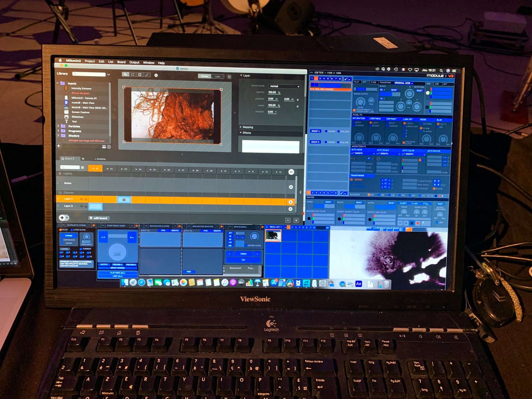This screenshot has height=399, width=532.
Task: Open the blend mode dropdown set to normal
Action: tap(284, 86)
